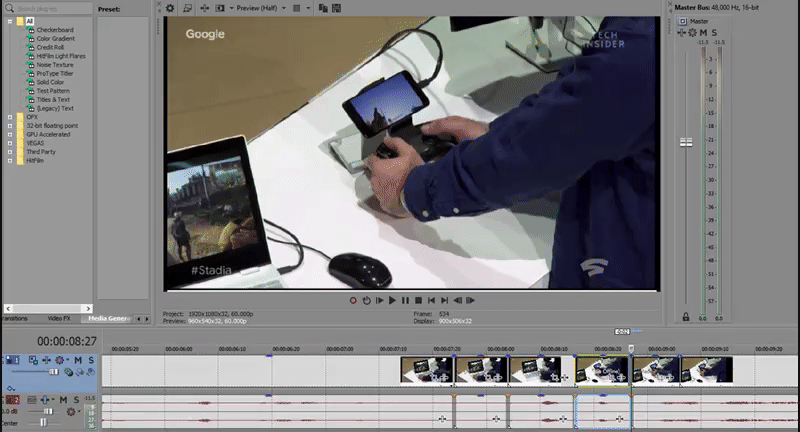Open the split screen view dropdown arrow

(231, 8)
